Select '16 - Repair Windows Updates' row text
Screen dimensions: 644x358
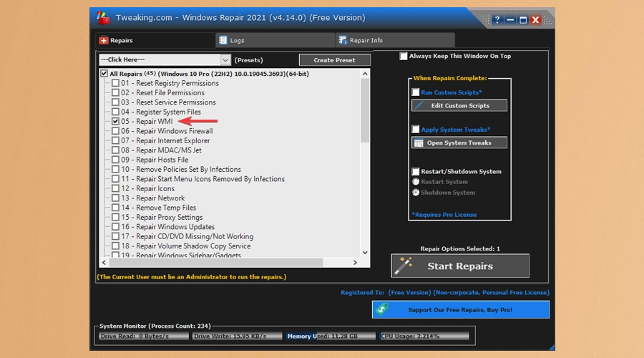pos(167,227)
